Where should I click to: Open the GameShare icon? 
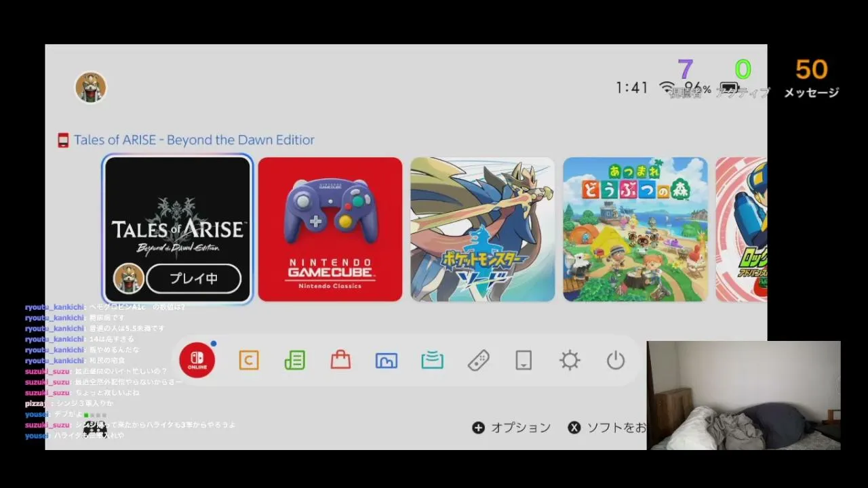pos(432,361)
